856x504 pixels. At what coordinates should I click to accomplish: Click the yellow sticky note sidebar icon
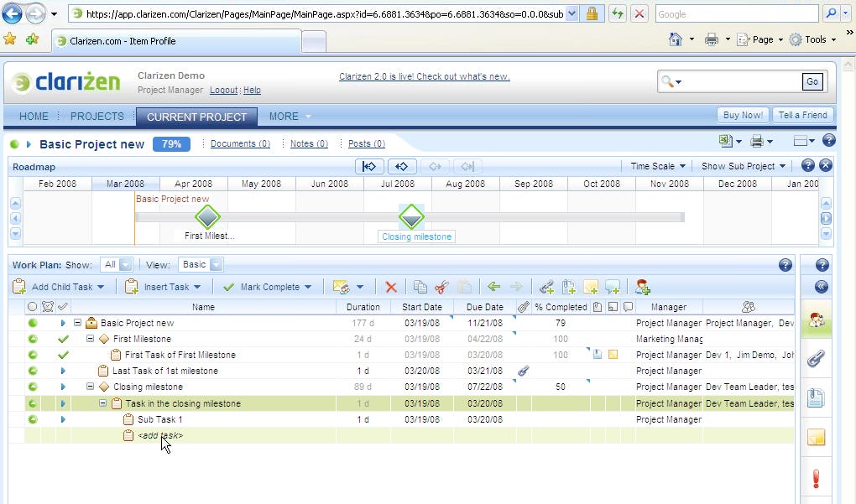[815, 438]
